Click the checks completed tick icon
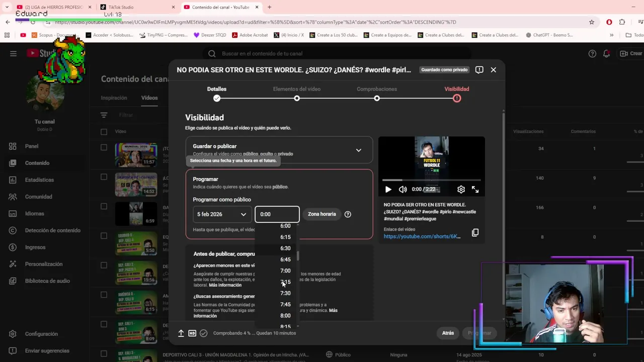The image size is (644, 362). click(x=203, y=333)
